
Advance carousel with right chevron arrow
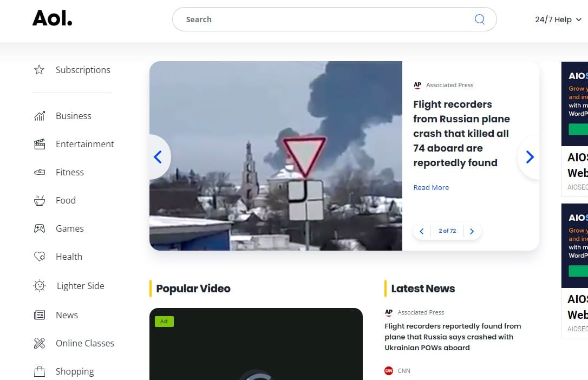click(529, 157)
